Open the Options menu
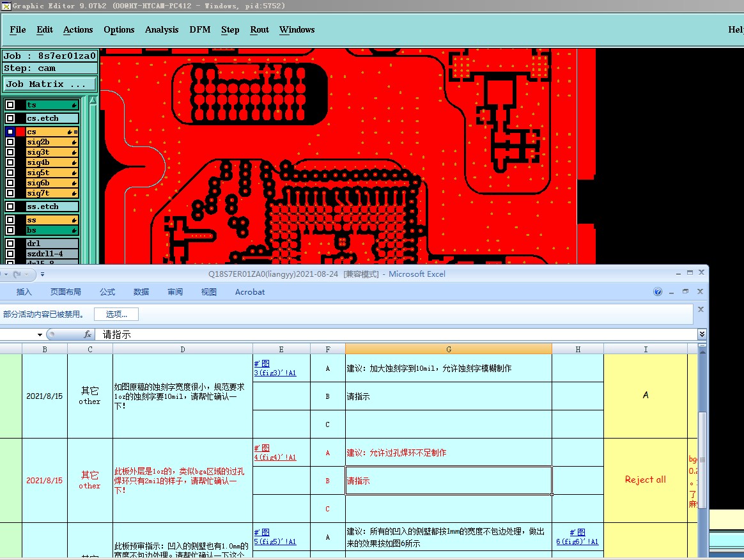 click(x=119, y=29)
